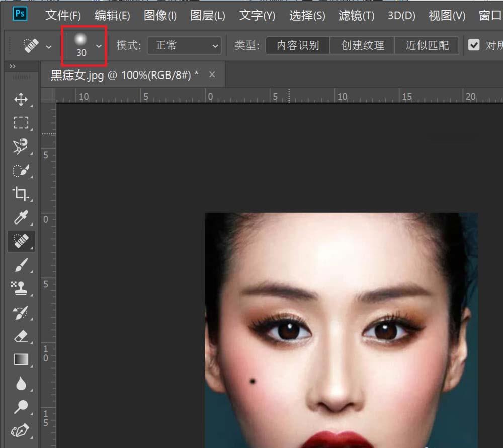
Task: Select the Gradient tool
Action: pos(21,358)
